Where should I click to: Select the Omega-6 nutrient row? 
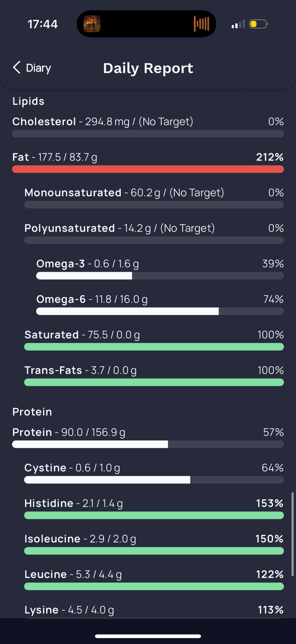click(160, 304)
